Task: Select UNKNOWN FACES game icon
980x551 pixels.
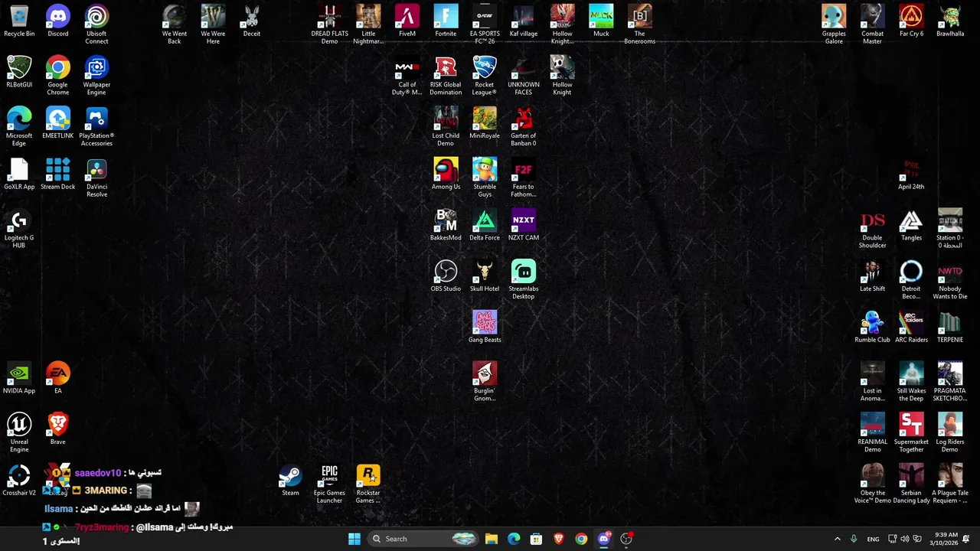Action: pyautogui.click(x=524, y=76)
